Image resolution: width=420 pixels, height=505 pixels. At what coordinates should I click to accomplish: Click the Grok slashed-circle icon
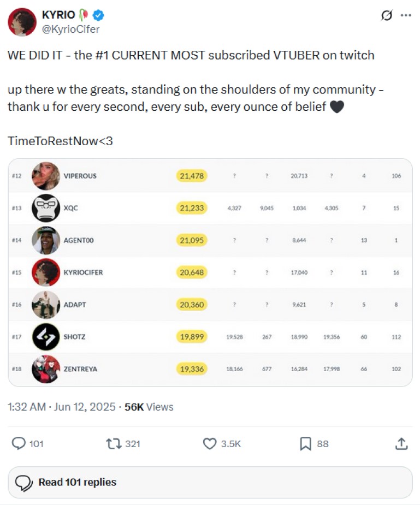(x=387, y=16)
